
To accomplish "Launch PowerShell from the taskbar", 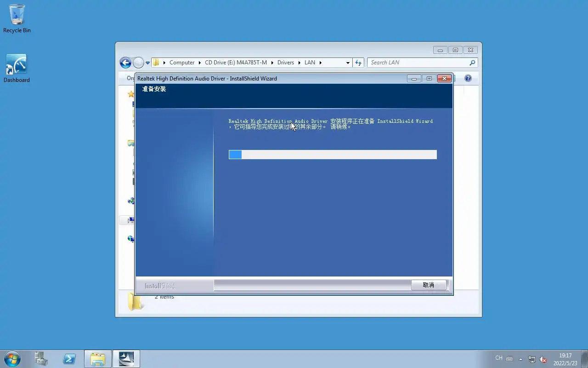I will coord(69,359).
